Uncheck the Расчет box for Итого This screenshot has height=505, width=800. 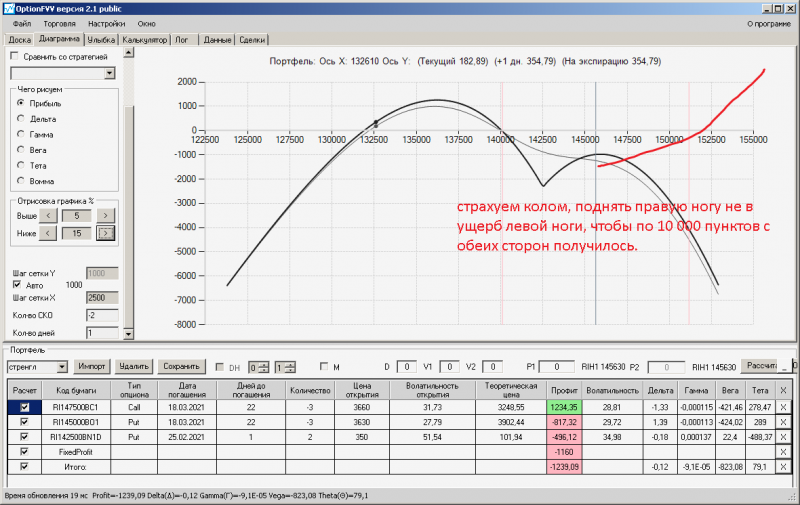tap(24, 466)
